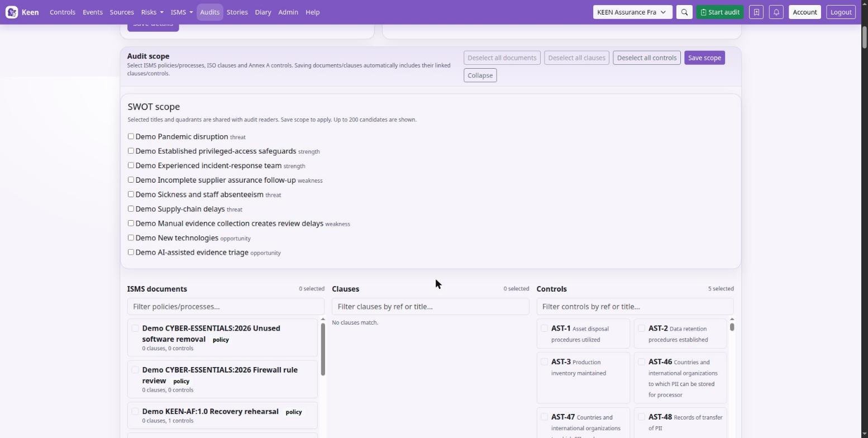868x438 pixels.
Task: Select Demo AI-assisted evidence triage checkbox
Action: coord(131,253)
